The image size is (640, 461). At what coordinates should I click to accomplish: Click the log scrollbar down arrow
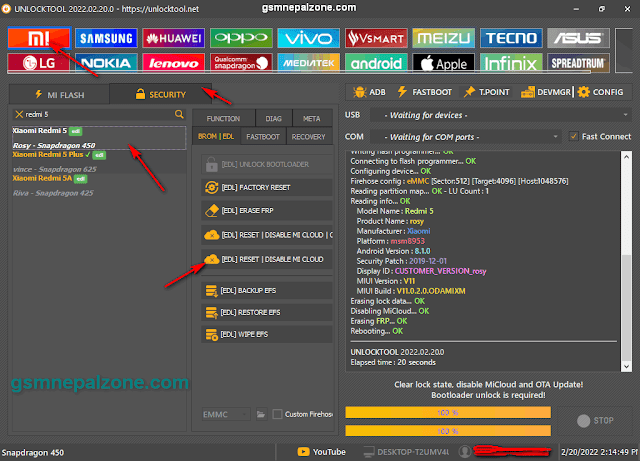click(627, 366)
